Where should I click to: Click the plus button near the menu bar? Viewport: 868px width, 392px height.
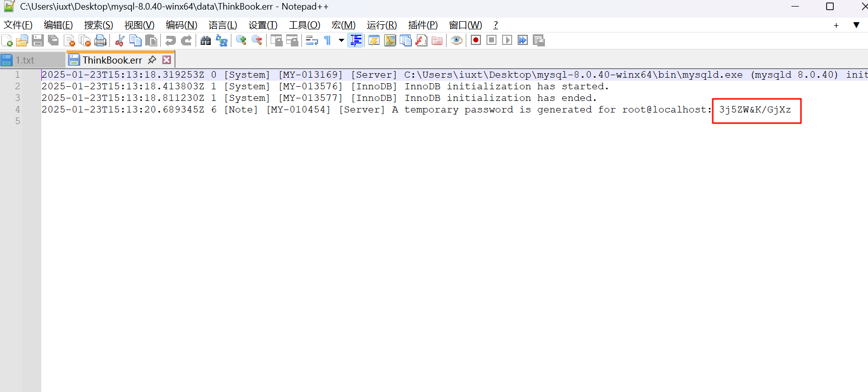[836, 25]
